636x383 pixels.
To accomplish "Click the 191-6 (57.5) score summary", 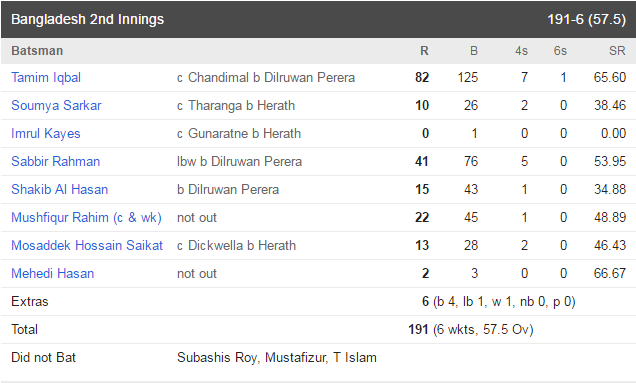I will 587,19.
